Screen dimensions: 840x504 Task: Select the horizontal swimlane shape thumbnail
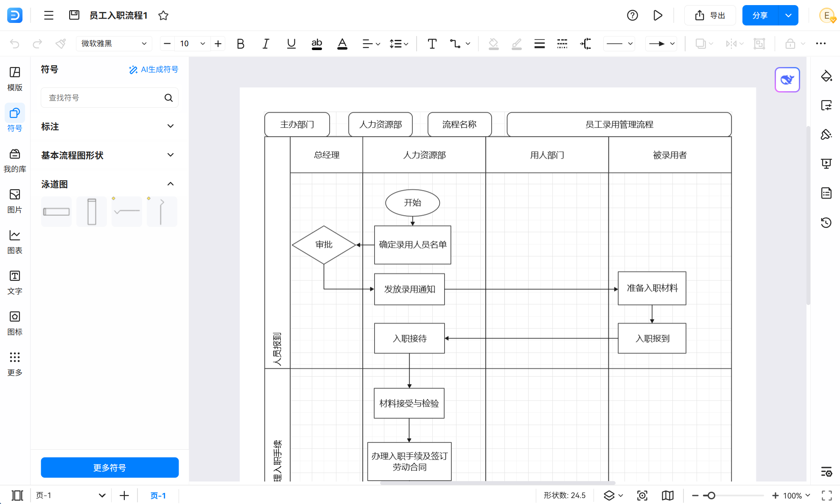pos(56,212)
